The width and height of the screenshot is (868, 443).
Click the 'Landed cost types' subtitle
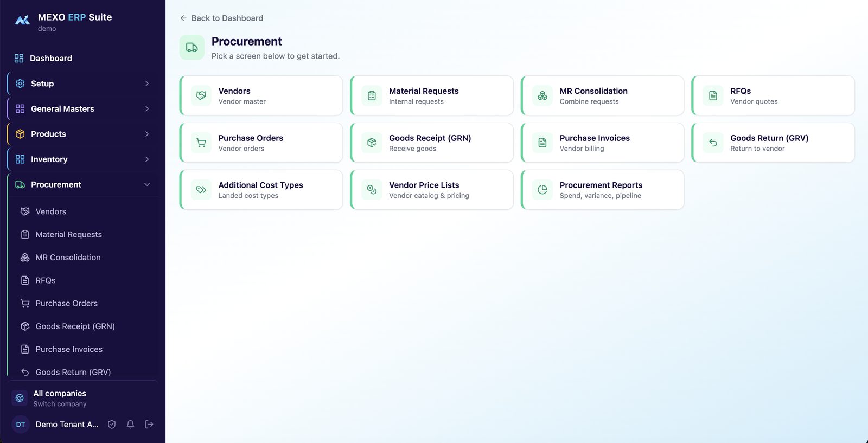(x=248, y=196)
